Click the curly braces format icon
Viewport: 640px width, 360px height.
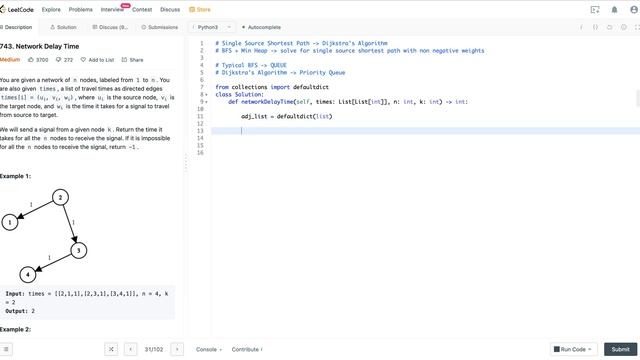point(595,27)
